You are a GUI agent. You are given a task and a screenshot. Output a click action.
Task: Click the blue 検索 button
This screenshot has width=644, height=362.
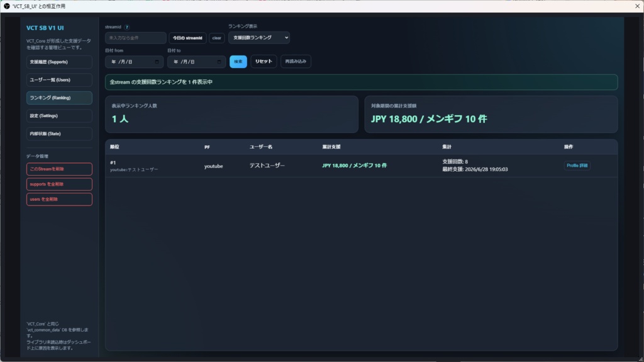click(x=238, y=62)
